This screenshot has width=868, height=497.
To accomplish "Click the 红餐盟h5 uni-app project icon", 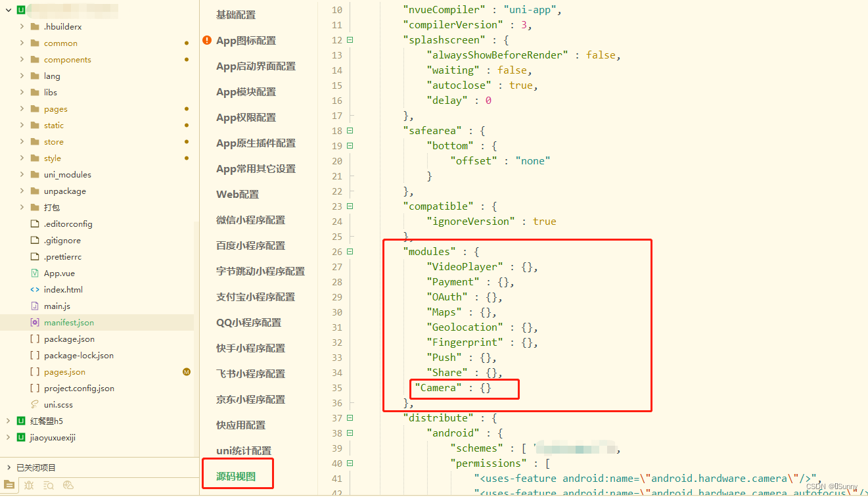I will click(x=21, y=421).
